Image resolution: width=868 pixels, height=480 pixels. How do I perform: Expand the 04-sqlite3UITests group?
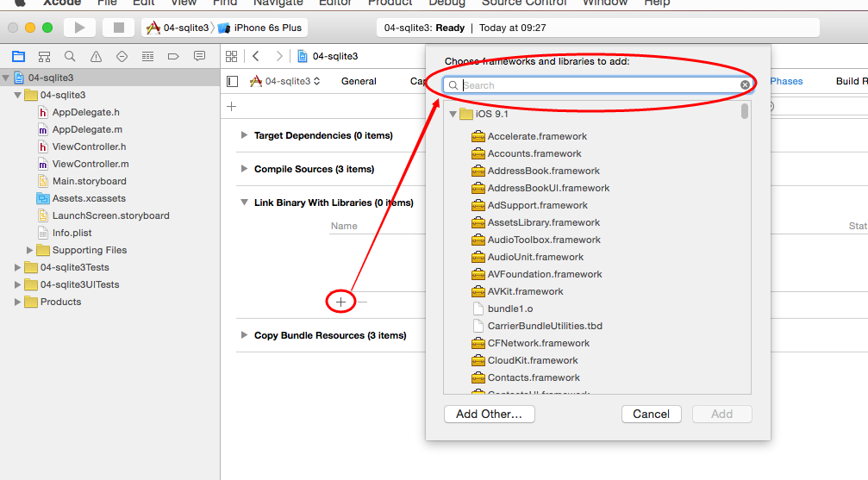pos(18,284)
